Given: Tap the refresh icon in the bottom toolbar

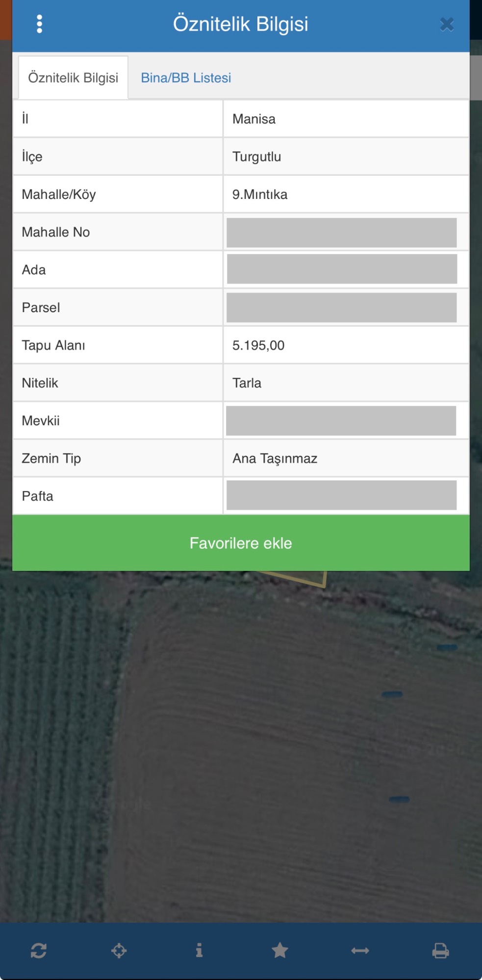Looking at the screenshot, I should click(x=39, y=951).
